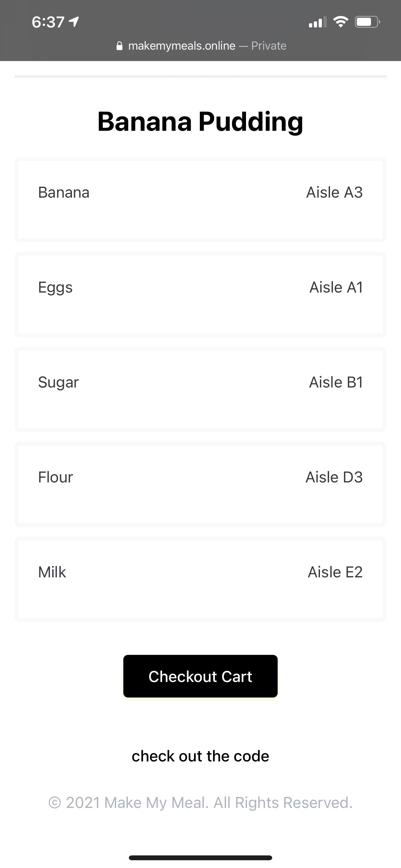
Task: Tap the Aisle A1 label
Action: tap(336, 287)
